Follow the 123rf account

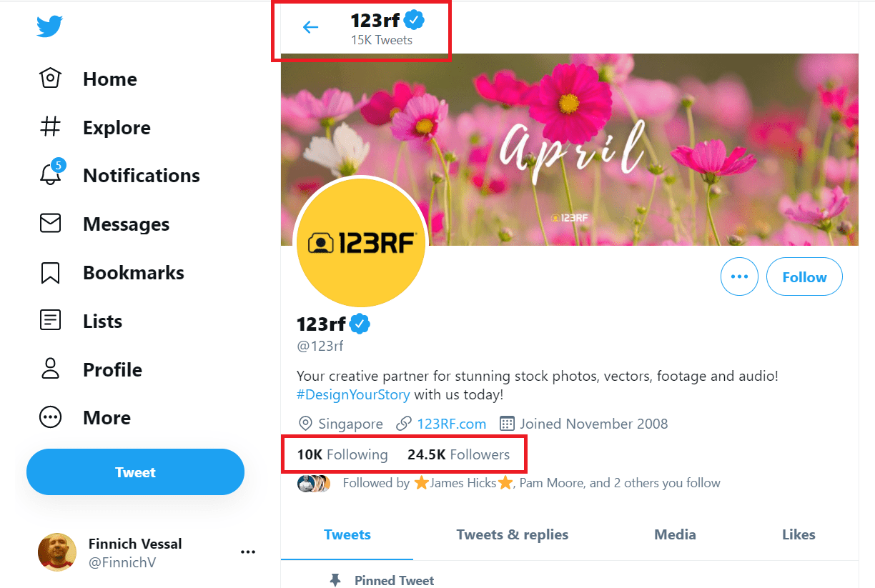click(x=804, y=276)
